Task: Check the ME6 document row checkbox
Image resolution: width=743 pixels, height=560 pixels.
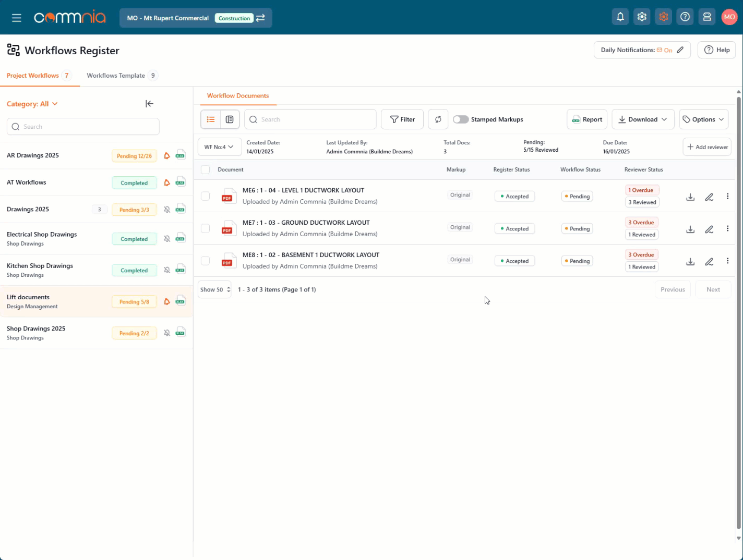Action: tap(206, 196)
